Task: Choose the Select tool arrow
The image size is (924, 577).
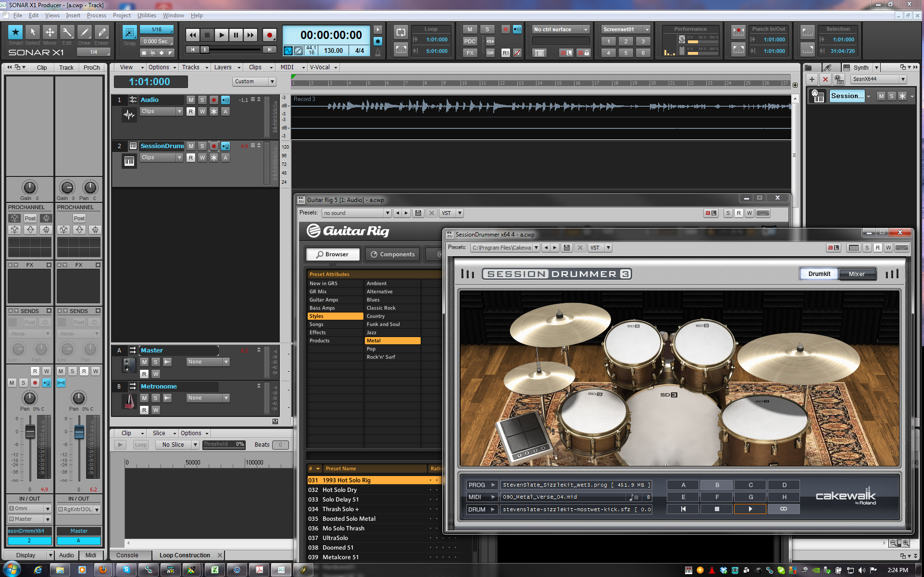Action: click(33, 32)
